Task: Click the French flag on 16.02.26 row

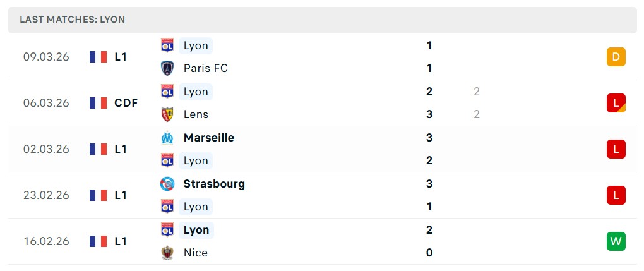Action: pos(98,241)
